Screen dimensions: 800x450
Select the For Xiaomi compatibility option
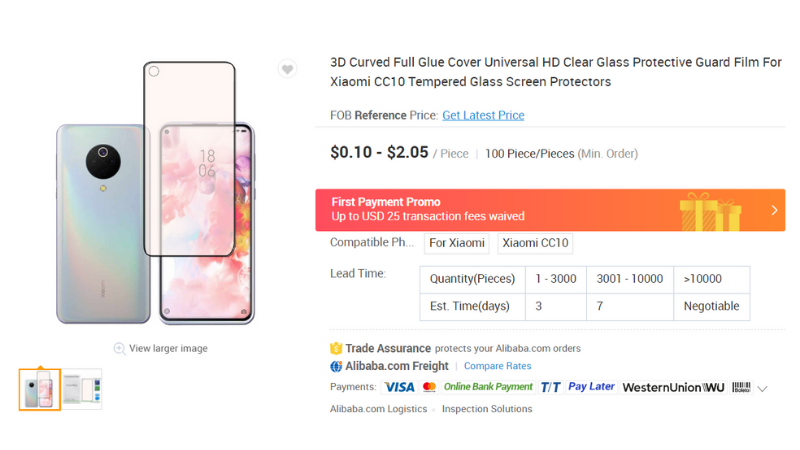(x=456, y=243)
